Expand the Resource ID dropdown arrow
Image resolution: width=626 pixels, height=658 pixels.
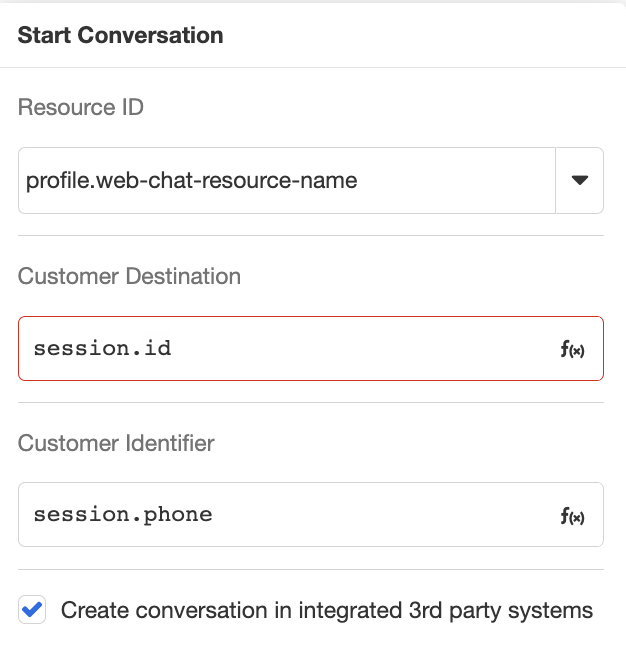pos(579,181)
